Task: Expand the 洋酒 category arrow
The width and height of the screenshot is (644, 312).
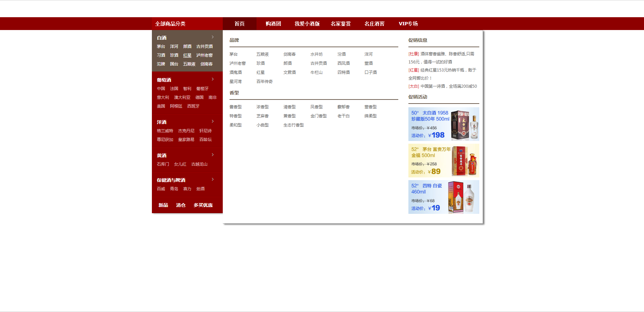Action: click(x=213, y=121)
